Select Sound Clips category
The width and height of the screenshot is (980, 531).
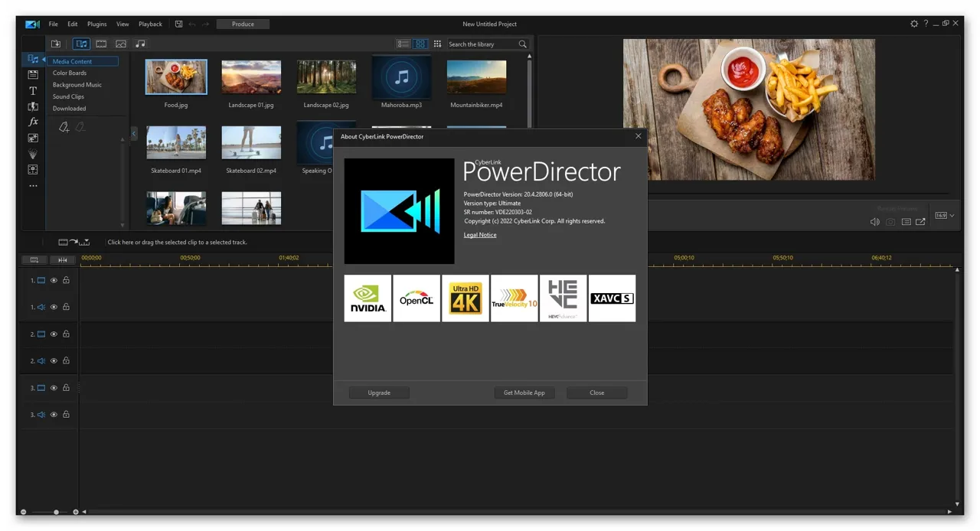click(x=68, y=96)
